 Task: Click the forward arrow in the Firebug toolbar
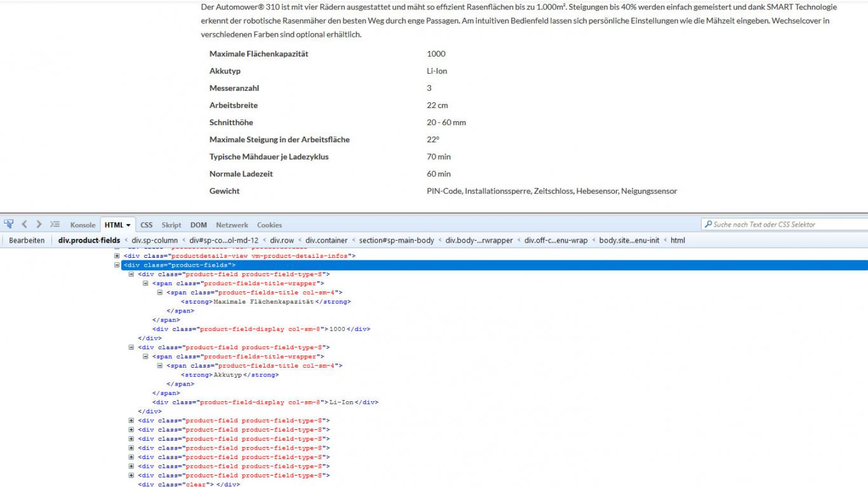pos(39,224)
